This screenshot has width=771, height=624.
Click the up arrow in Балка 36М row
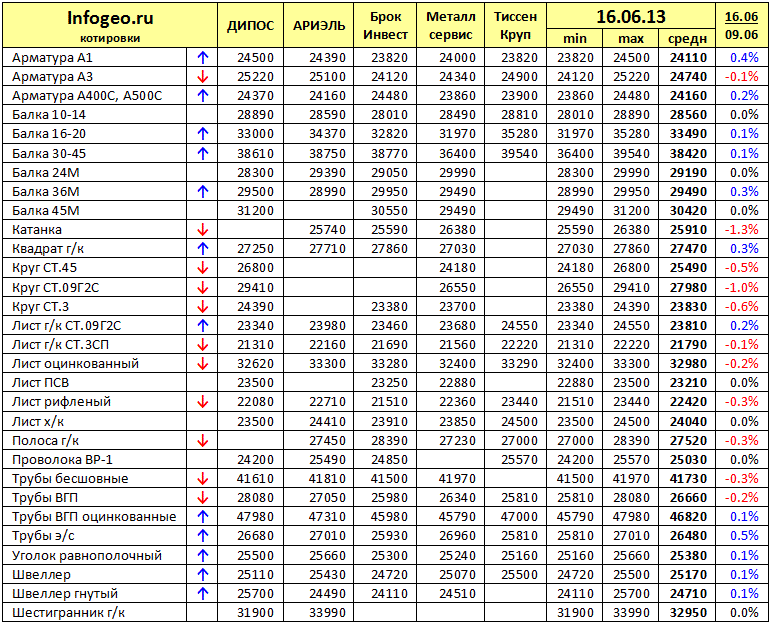tap(203, 191)
